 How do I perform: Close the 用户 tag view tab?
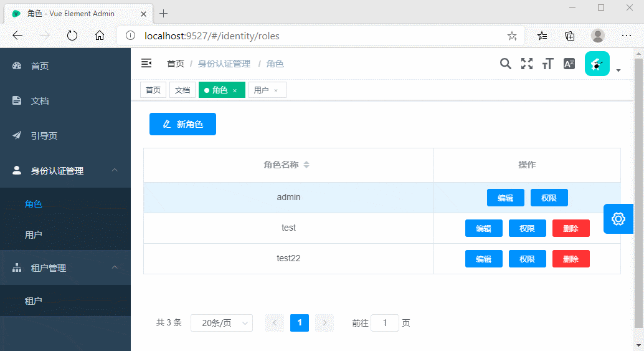pyautogui.click(x=276, y=90)
